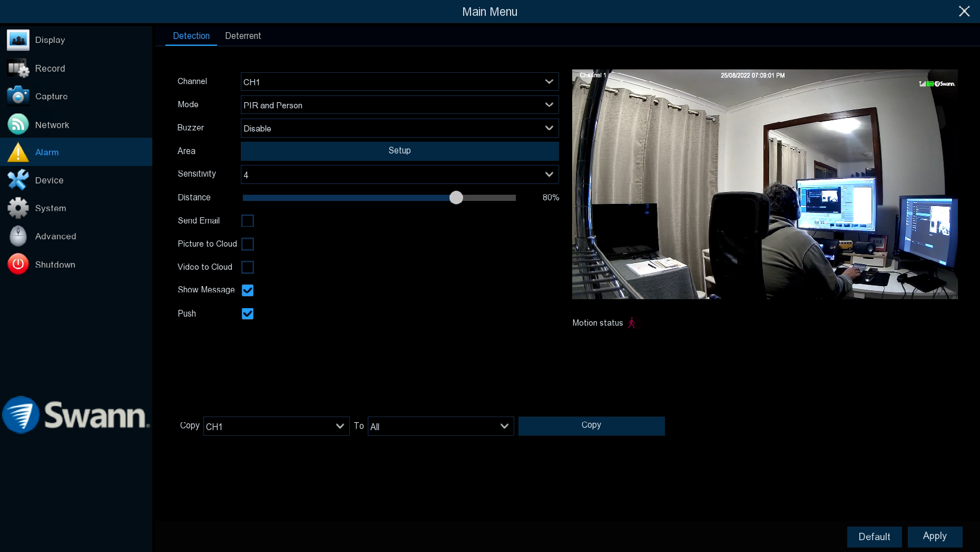Screen dimensions: 980x552
Task: Select the Alarm menu item
Action: click(x=76, y=152)
